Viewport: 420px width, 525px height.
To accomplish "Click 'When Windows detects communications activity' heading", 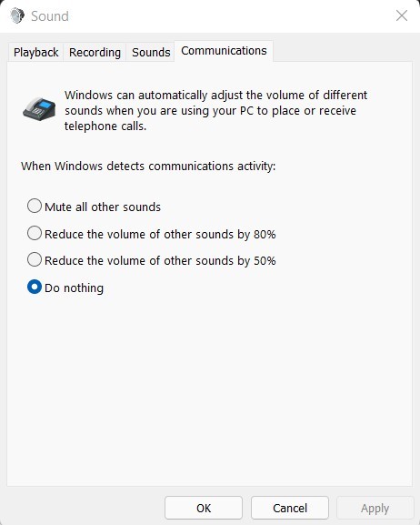I will pos(148,167).
